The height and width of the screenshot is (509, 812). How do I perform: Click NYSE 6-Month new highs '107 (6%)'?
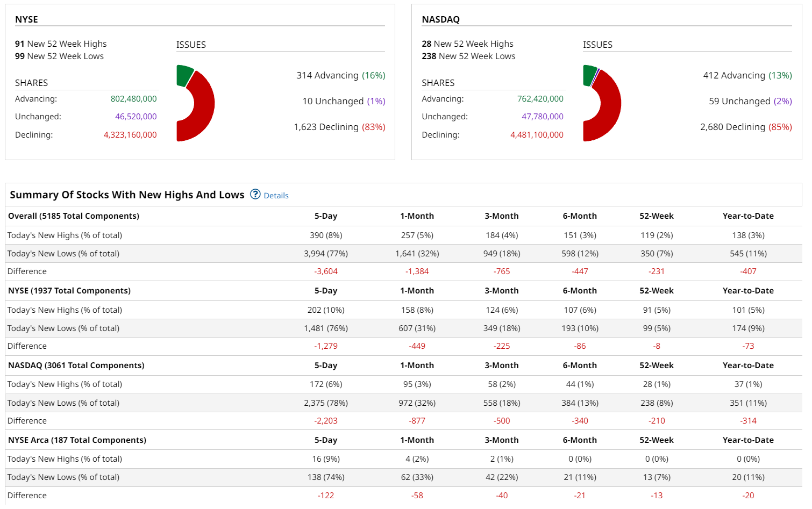click(x=580, y=310)
